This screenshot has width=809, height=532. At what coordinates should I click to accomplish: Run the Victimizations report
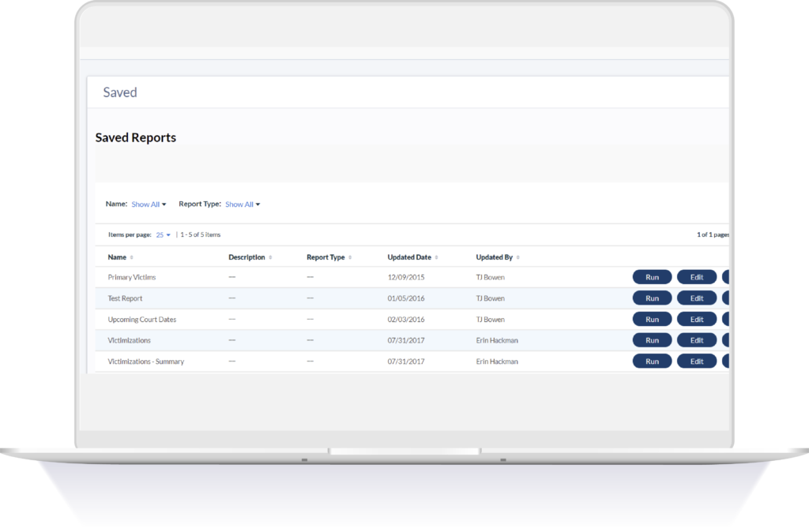click(652, 341)
